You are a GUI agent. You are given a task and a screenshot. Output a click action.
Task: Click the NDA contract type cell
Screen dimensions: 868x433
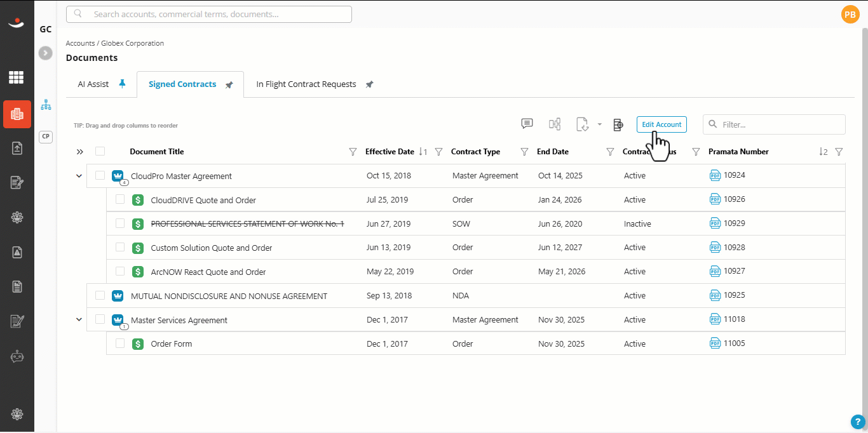point(461,295)
